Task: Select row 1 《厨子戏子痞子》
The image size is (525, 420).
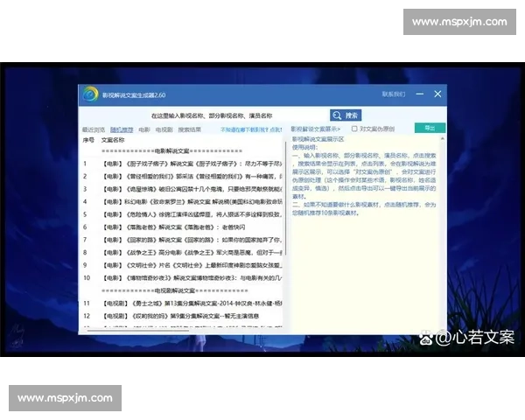Action: (x=182, y=164)
